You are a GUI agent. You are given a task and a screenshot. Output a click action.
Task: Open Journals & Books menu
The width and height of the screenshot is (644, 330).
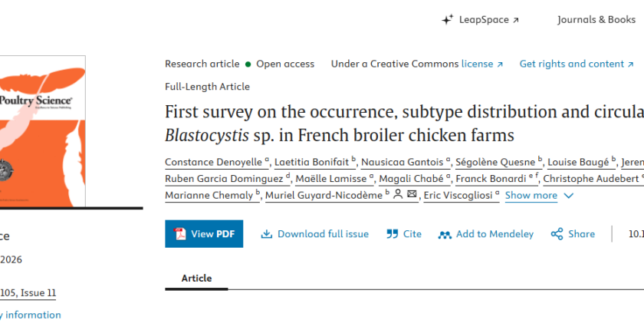coord(596,20)
